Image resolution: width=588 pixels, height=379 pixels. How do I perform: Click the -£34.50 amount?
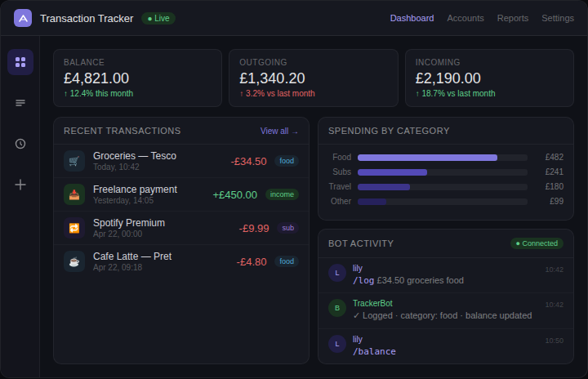(x=248, y=162)
